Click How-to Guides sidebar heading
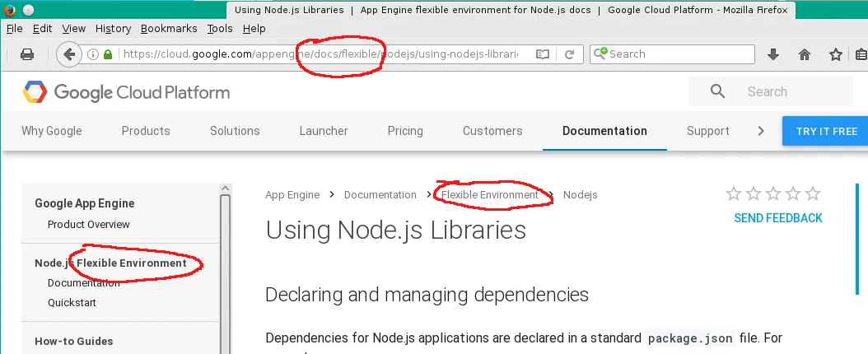This screenshot has height=354, width=868. pos(74,342)
